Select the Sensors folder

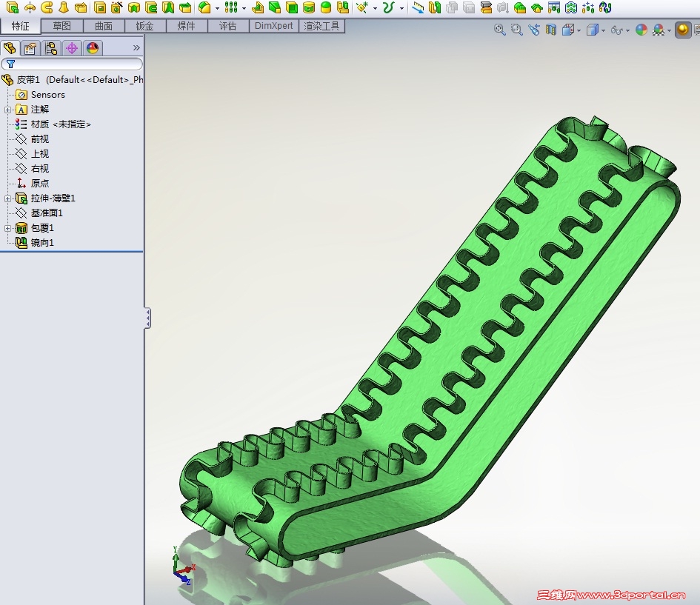click(x=40, y=95)
